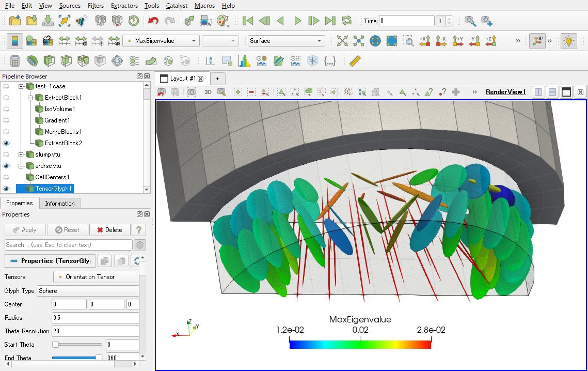Image resolution: width=588 pixels, height=371 pixels.
Task: Click the Delete button
Action: click(x=109, y=230)
